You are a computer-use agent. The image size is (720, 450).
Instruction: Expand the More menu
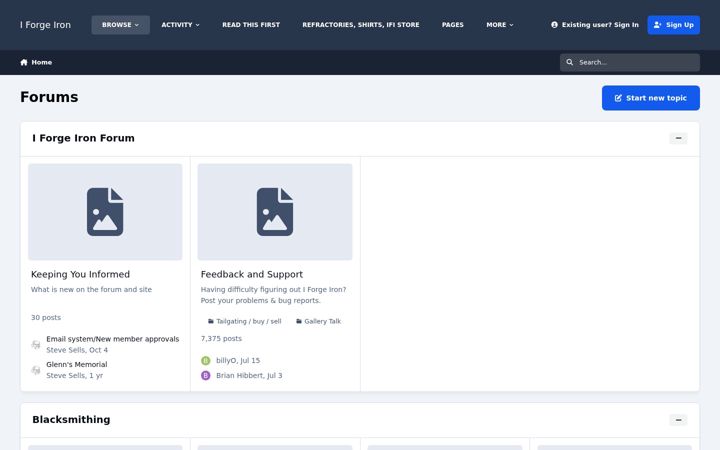500,25
